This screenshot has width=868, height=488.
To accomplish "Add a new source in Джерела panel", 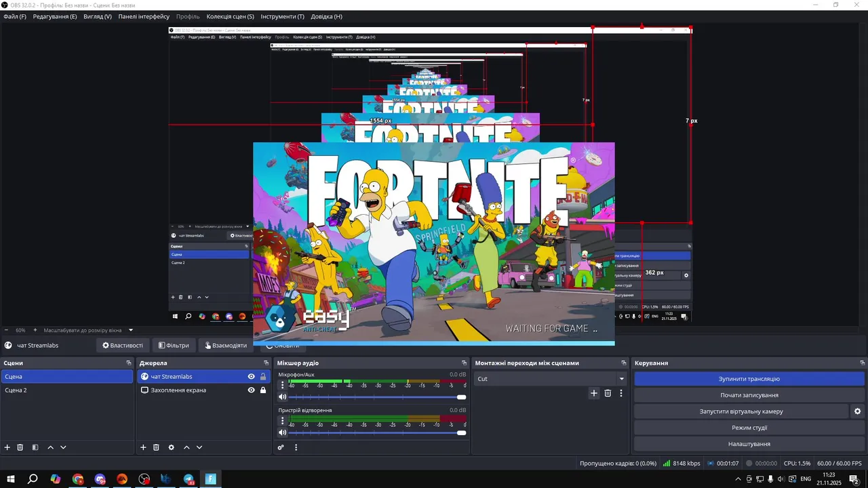I will click(143, 447).
